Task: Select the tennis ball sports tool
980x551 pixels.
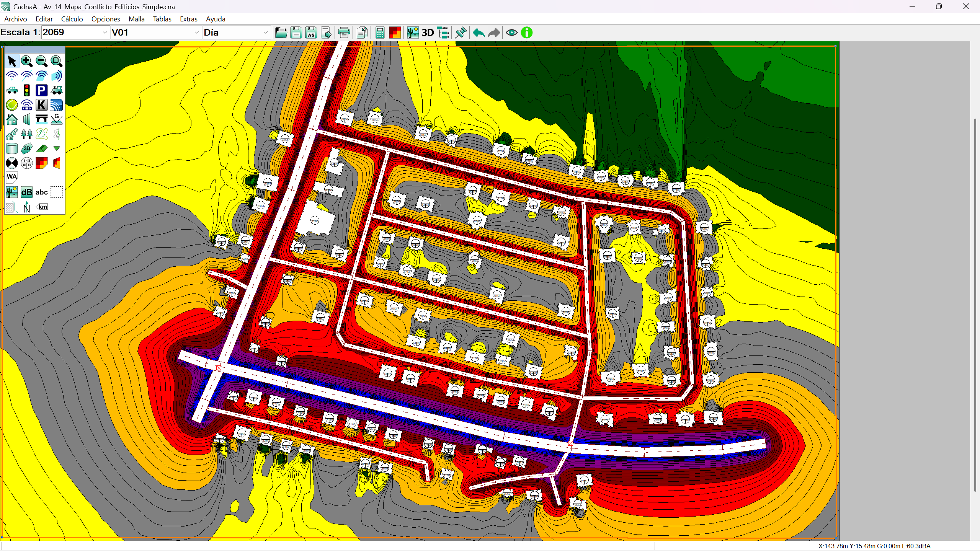Action: [x=12, y=105]
